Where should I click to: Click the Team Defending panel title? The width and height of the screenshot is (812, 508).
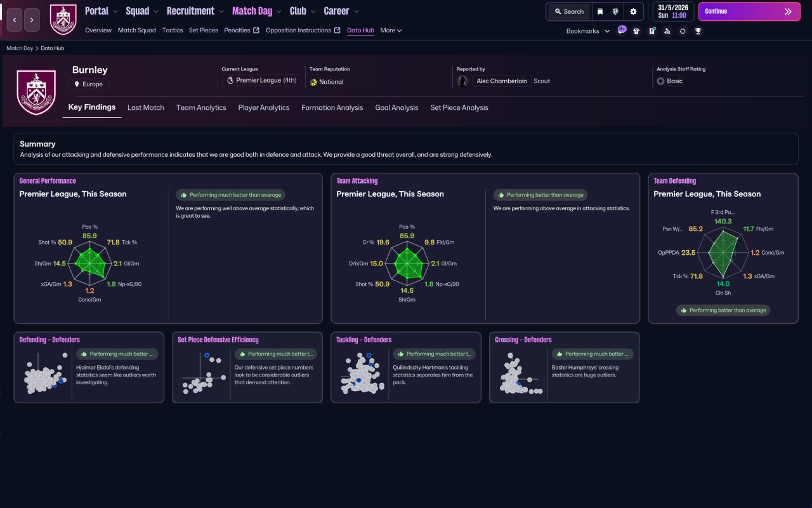675,181
